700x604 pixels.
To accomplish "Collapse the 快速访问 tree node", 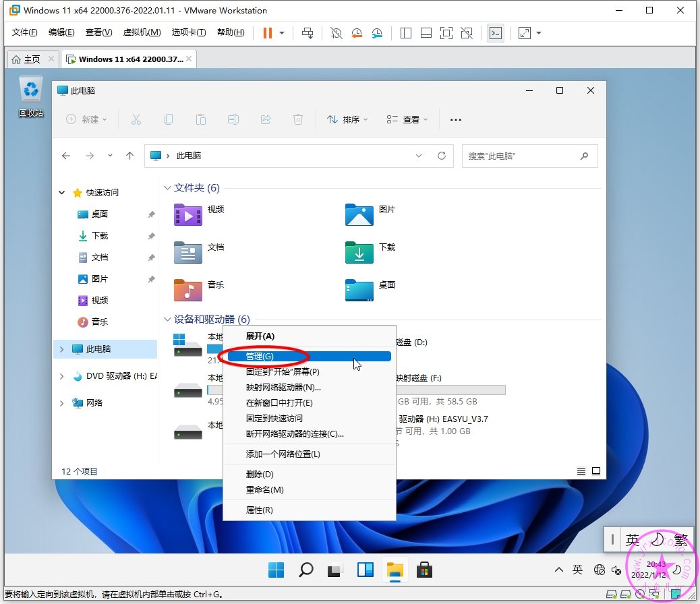I will 61,192.
